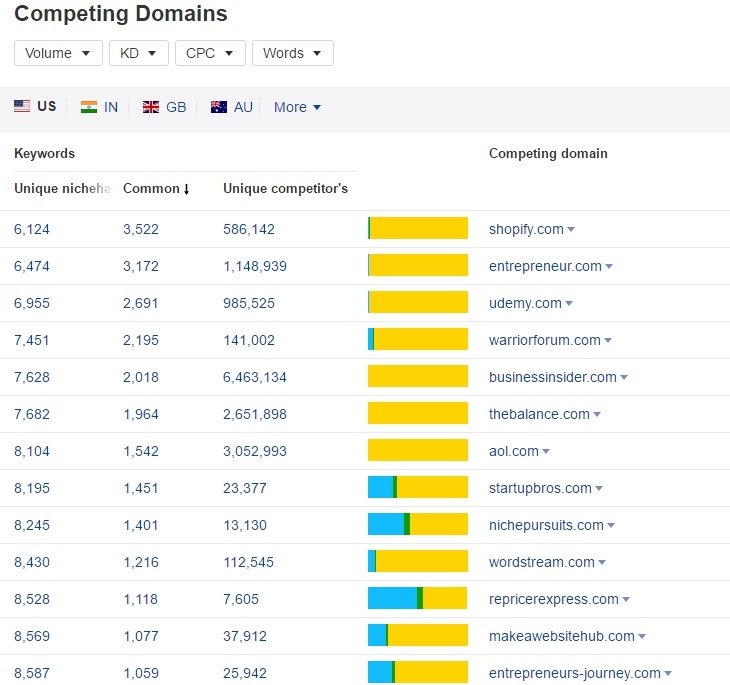Expand the caret next to entrepreneurs-journey.com

668,674
